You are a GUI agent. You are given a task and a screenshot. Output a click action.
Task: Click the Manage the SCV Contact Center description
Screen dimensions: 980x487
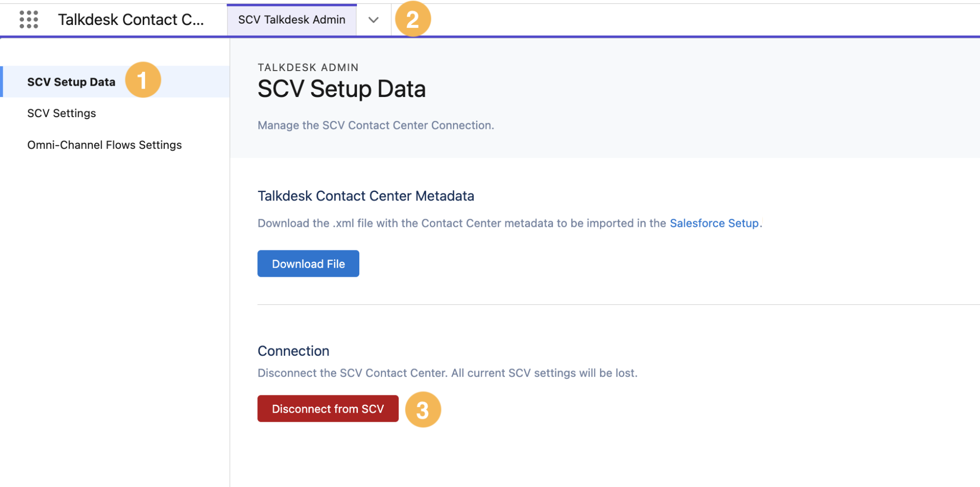(376, 125)
